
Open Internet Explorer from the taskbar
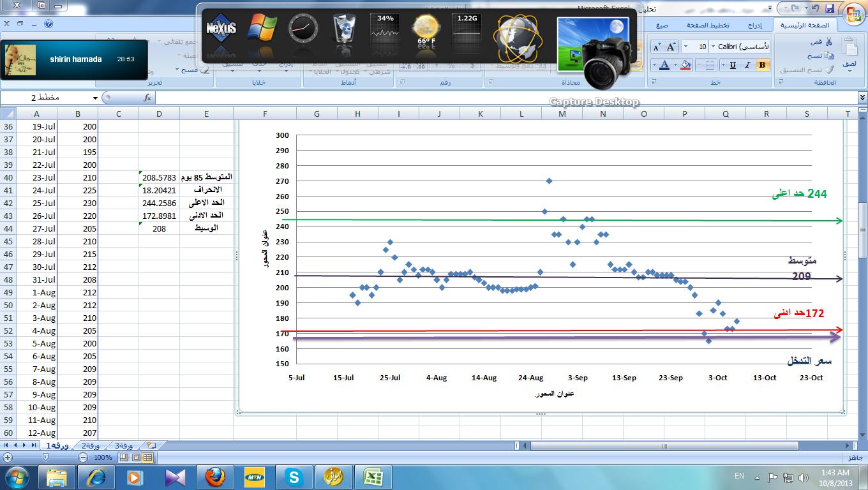coord(96,477)
